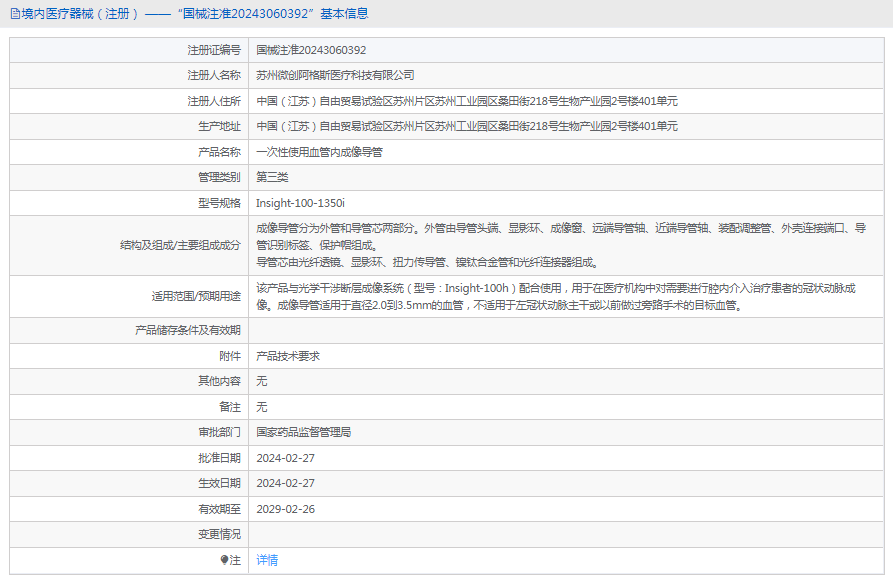
Task: Click the 适用范围/预期用途 label
Action: (x=196, y=296)
